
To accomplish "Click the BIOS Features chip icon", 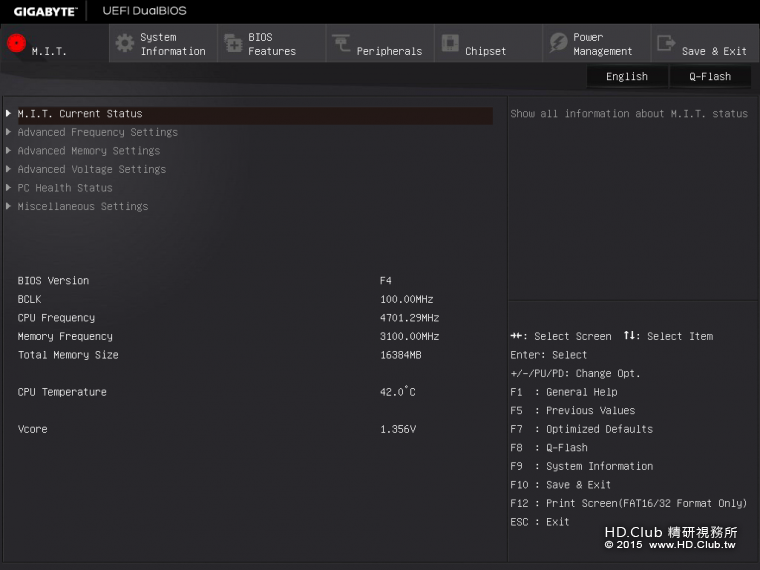I will click(x=233, y=43).
